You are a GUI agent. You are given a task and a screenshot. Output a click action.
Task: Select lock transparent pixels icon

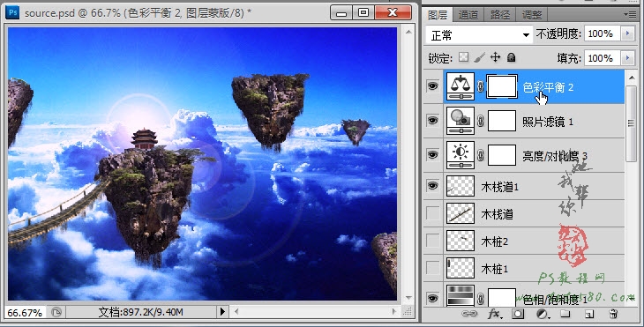(463, 57)
